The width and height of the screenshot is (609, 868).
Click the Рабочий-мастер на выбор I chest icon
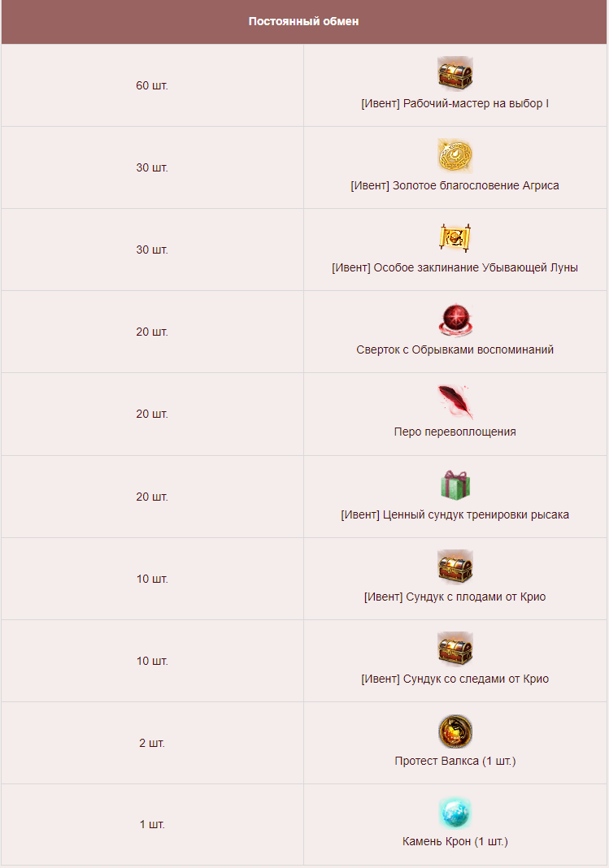(x=455, y=73)
